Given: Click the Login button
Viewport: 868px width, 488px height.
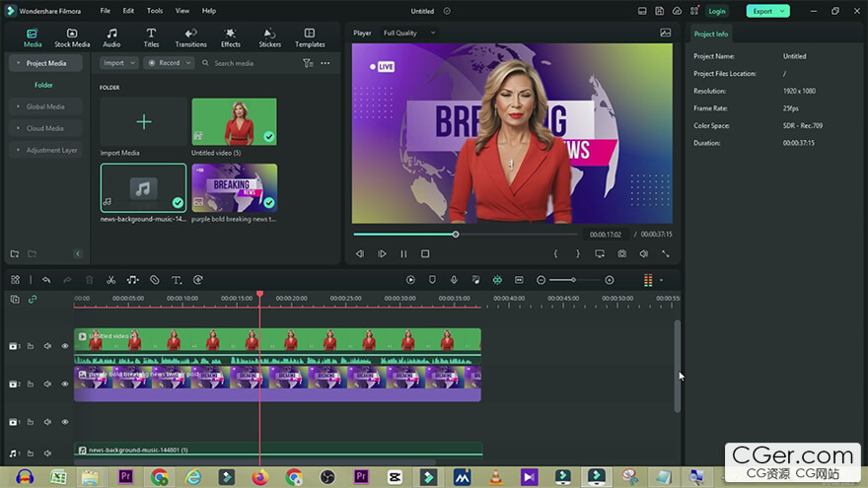Looking at the screenshot, I should [x=717, y=11].
